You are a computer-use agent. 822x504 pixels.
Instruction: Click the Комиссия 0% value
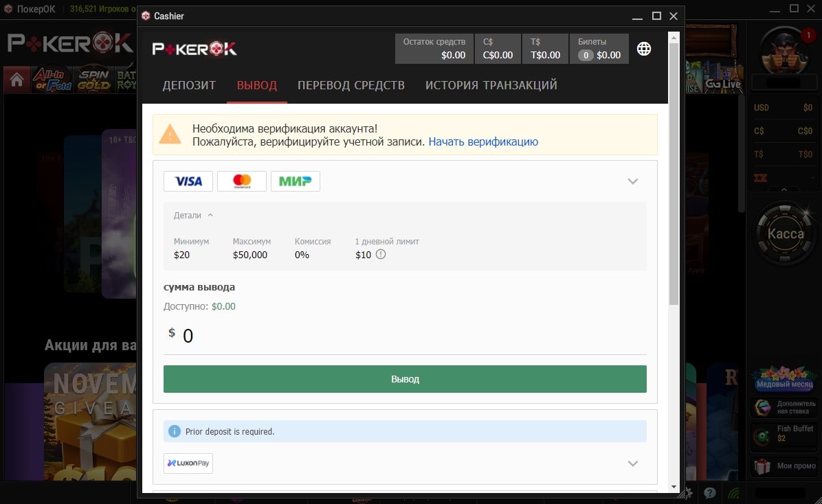point(302,255)
